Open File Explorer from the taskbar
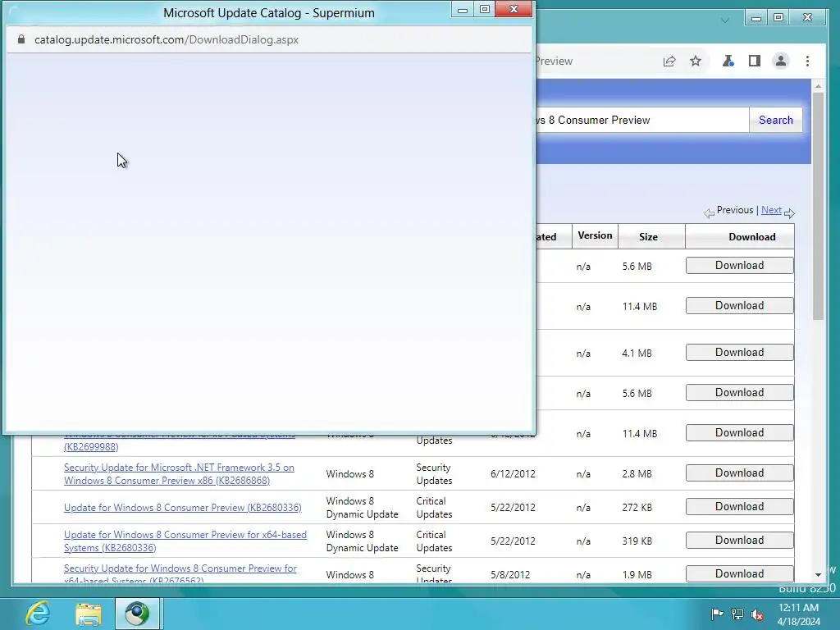This screenshot has width=840, height=630. click(x=89, y=614)
